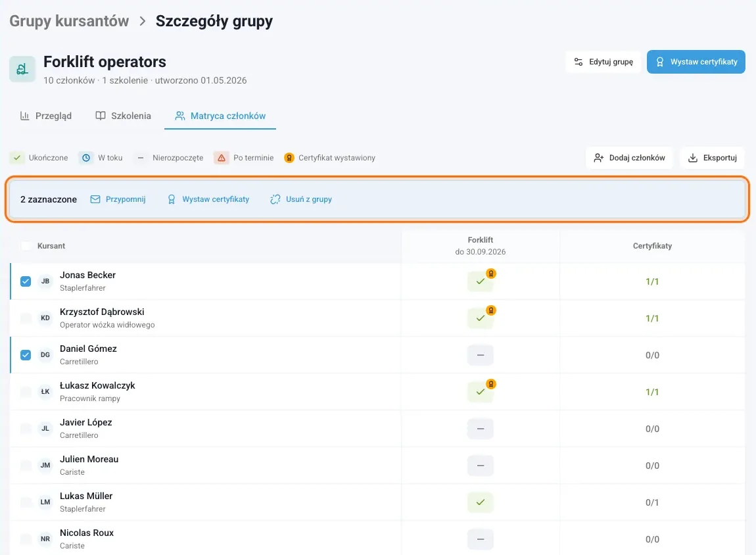Click the green check Ukończone legend icon

(17, 158)
